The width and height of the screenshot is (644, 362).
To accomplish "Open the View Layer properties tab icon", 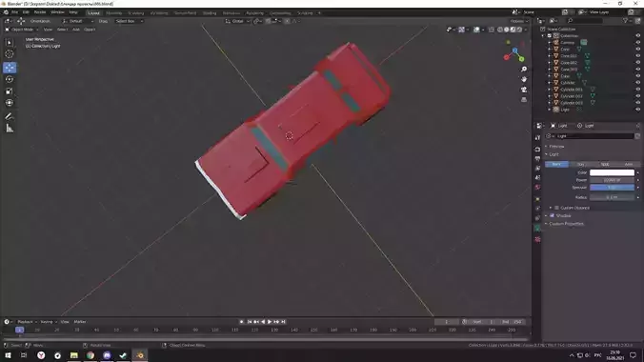I will click(537, 168).
